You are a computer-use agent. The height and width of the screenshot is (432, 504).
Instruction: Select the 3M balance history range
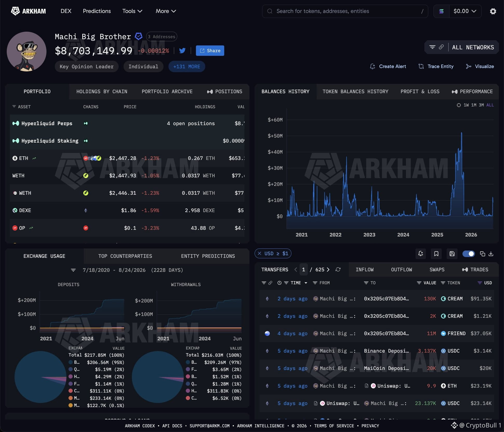coord(481,105)
